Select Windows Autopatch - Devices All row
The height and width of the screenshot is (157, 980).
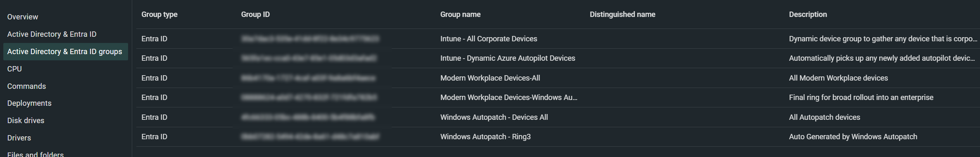[558, 117]
